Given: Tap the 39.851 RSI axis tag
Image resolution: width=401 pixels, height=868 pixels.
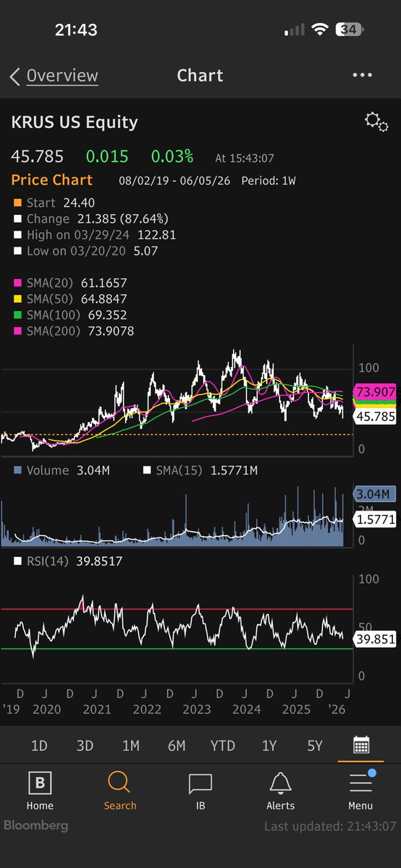Looking at the screenshot, I should tap(375, 638).
